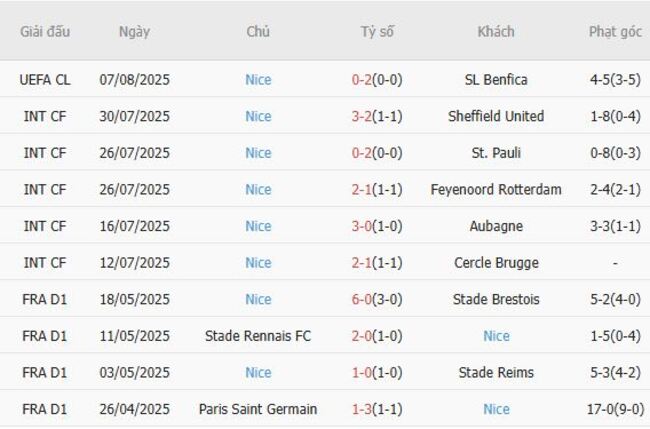Screen dimensions: 650x429
Task: Click the Giải đấu column header
Action: tap(45, 32)
